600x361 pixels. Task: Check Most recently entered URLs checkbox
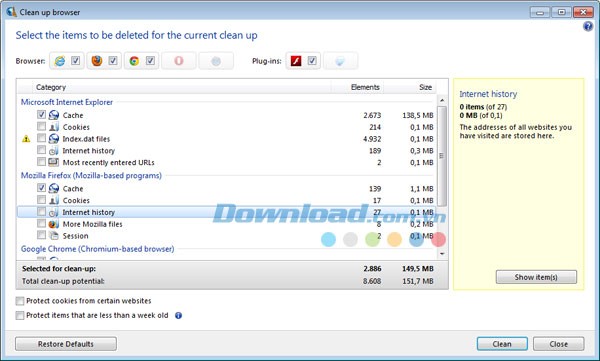[41, 162]
